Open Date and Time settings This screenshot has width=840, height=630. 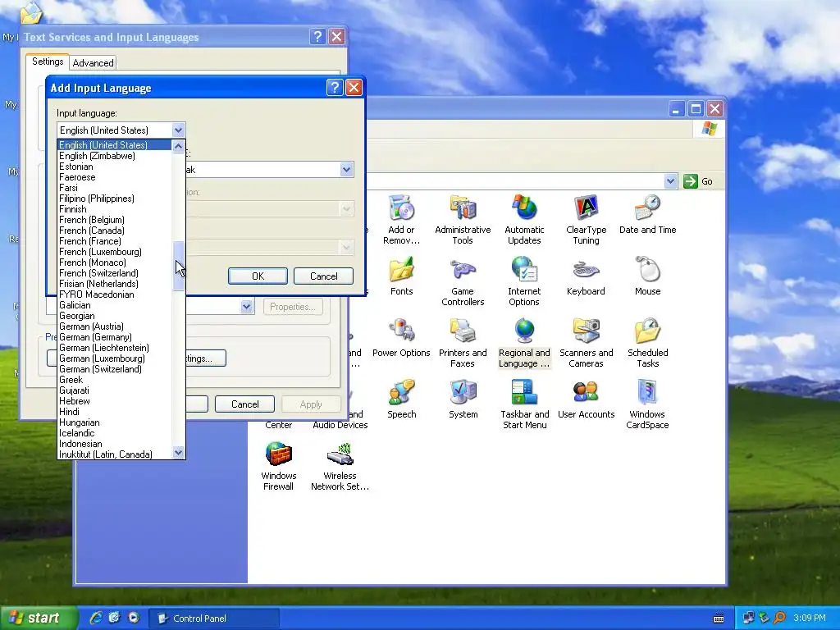click(648, 215)
